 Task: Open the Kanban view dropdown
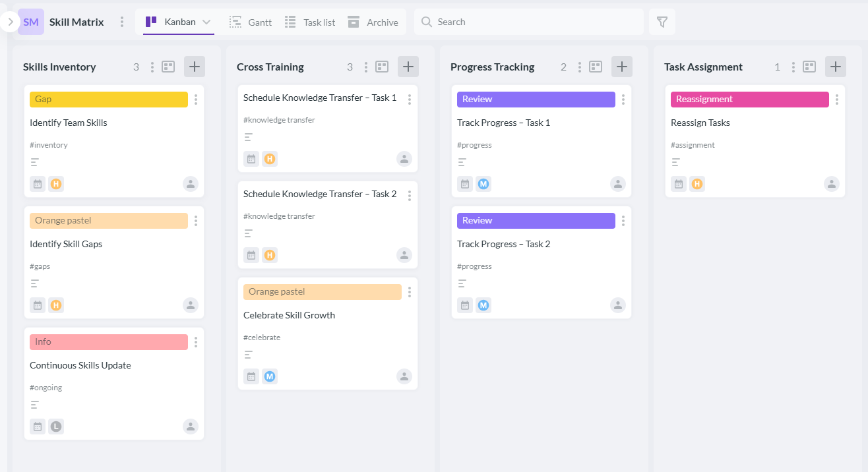(x=206, y=22)
